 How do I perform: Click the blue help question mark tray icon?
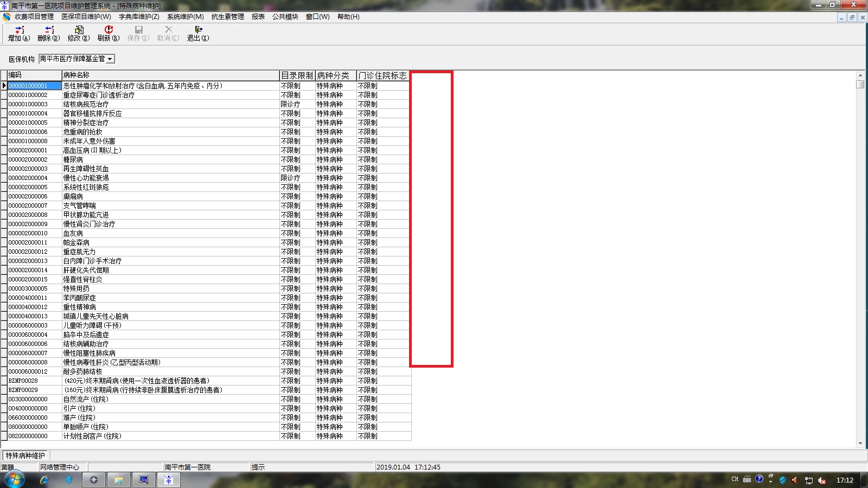coord(759,479)
